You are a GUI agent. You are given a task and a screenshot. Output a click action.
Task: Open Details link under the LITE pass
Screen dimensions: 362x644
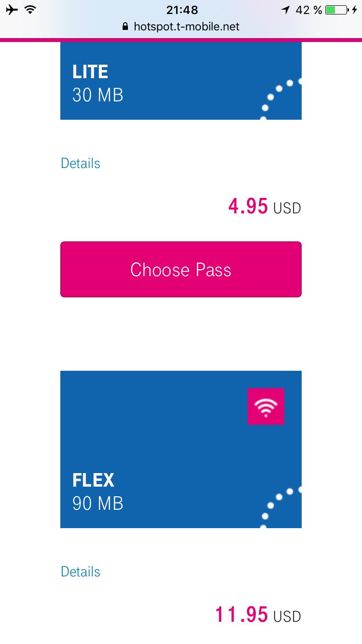81,163
